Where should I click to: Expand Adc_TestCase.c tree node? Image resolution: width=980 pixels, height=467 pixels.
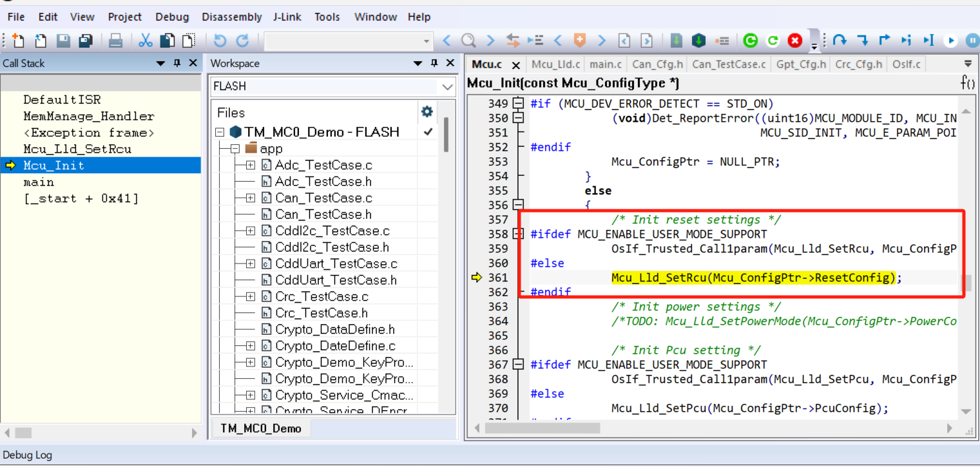tap(250, 166)
